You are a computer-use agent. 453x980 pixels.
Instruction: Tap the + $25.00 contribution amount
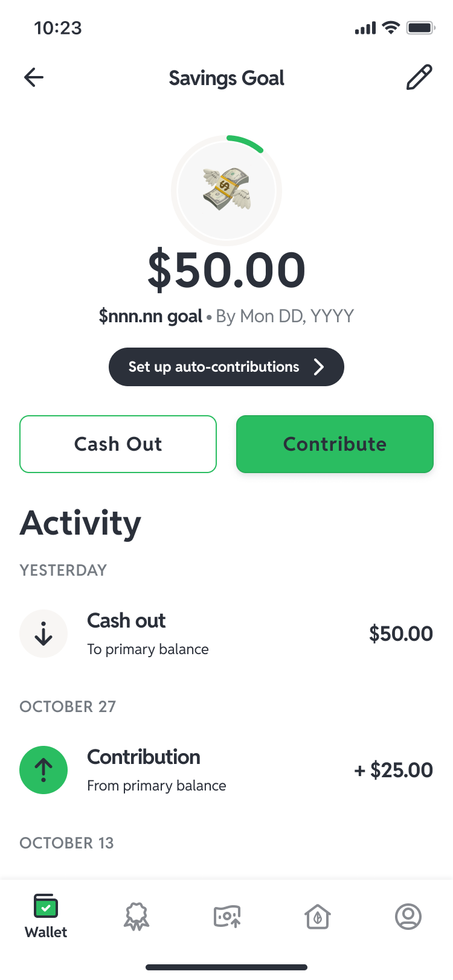coord(394,770)
